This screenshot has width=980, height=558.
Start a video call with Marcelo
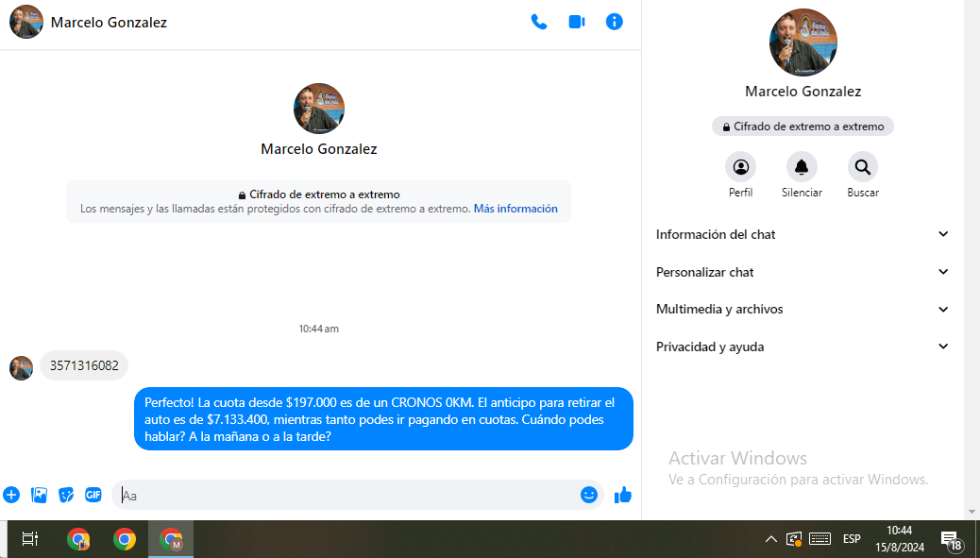click(577, 22)
